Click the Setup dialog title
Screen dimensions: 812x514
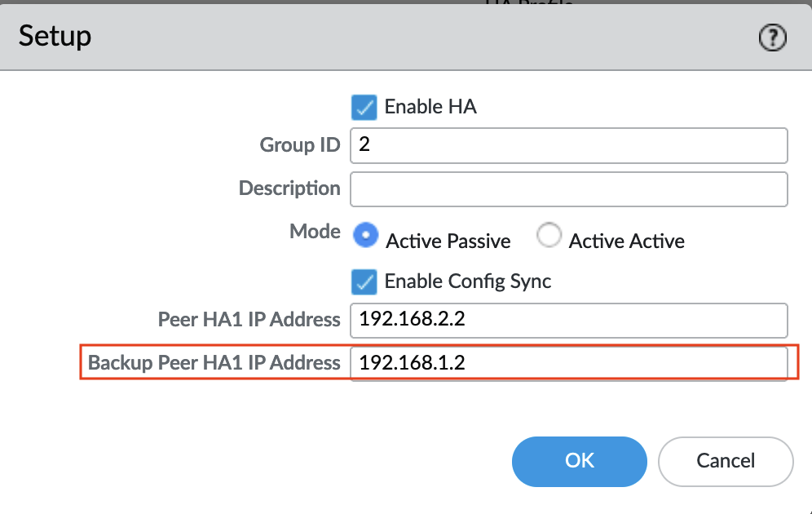coord(55,36)
